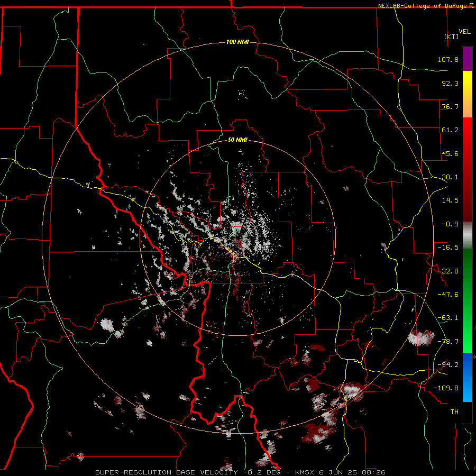Image resolution: width=476 pixels, height=476 pixels.
Task: Click the 61.2 velocity scale value
Action: [x=450, y=130]
